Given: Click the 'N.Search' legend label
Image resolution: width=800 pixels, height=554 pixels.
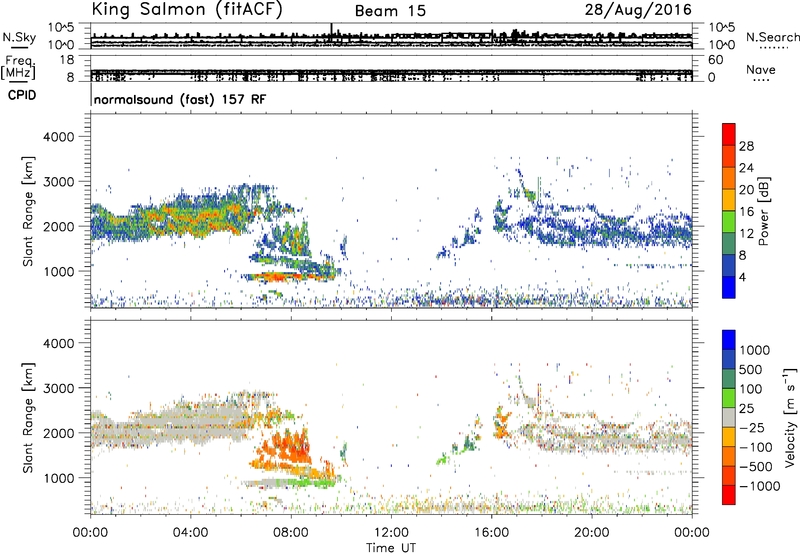Looking at the screenshot, I should click(x=772, y=37).
